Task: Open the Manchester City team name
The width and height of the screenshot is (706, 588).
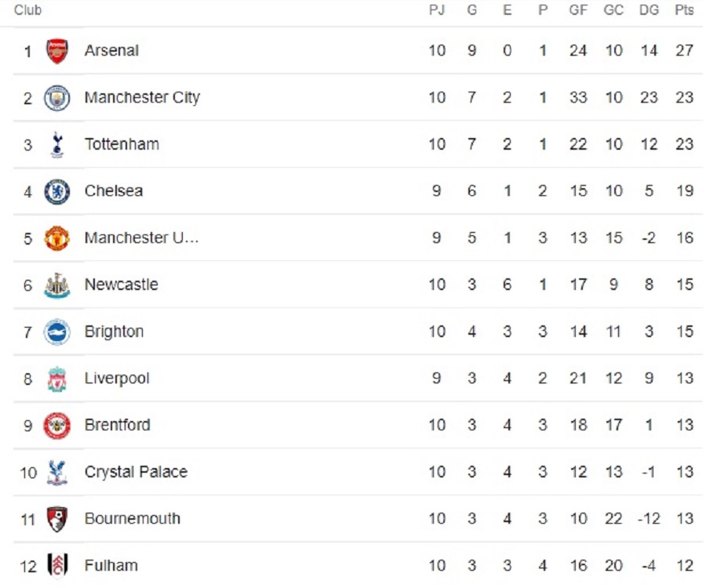Action: pyautogui.click(x=142, y=98)
